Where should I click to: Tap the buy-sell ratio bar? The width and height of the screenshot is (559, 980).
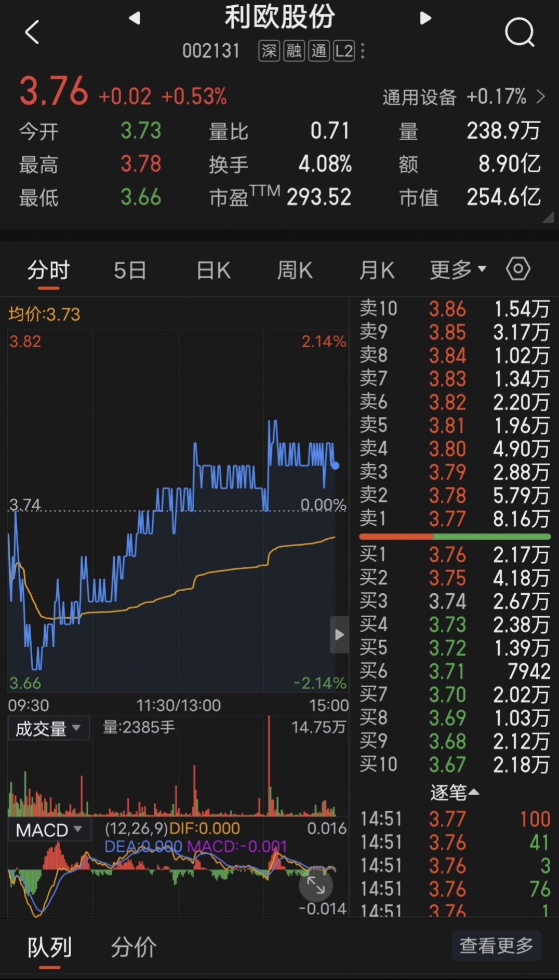click(455, 536)
